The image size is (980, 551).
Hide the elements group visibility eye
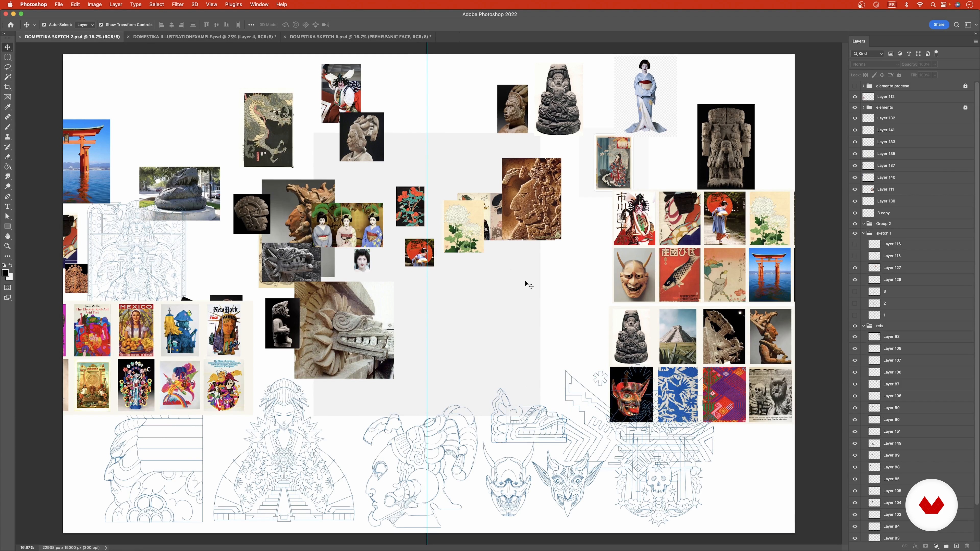tap(855, 107)
